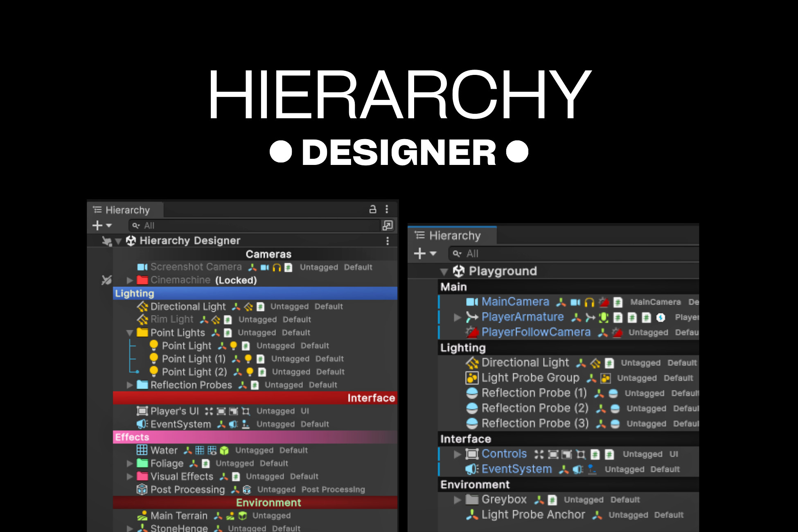Click the Screenshot Camera video icon

(x=142, y=267)
